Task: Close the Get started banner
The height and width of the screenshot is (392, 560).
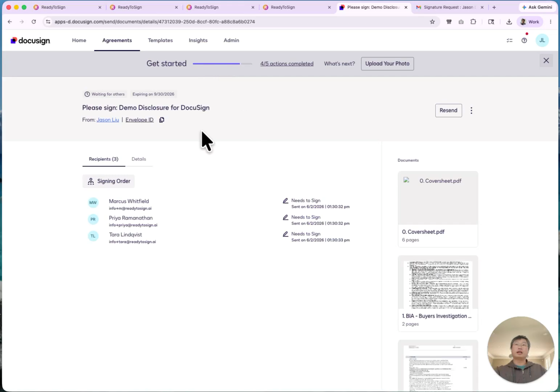Action: [x=546, y=61]
